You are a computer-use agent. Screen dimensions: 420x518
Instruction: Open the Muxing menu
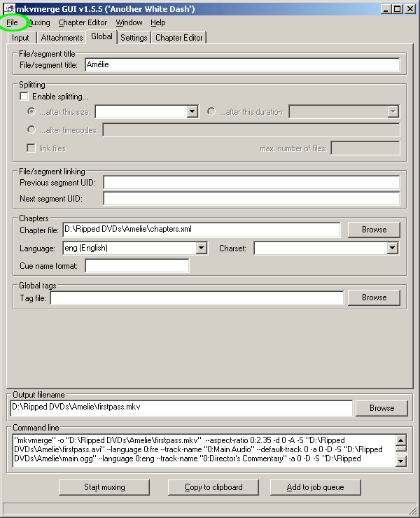39,22
